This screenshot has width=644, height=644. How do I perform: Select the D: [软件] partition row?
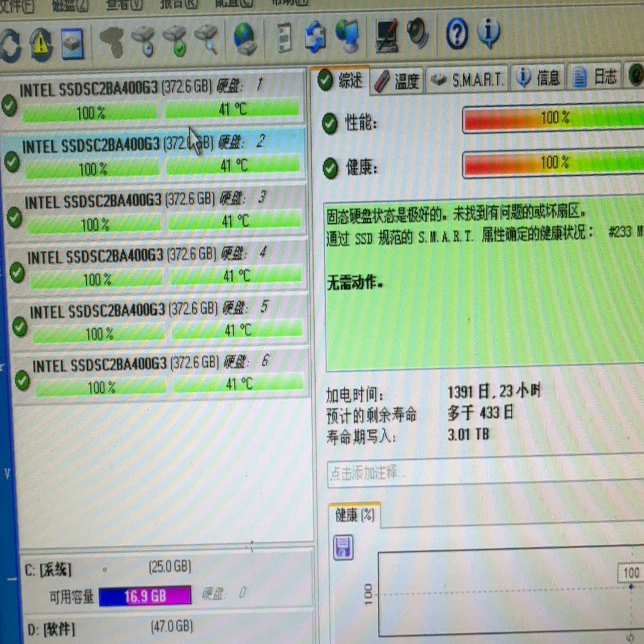point(169,628)
